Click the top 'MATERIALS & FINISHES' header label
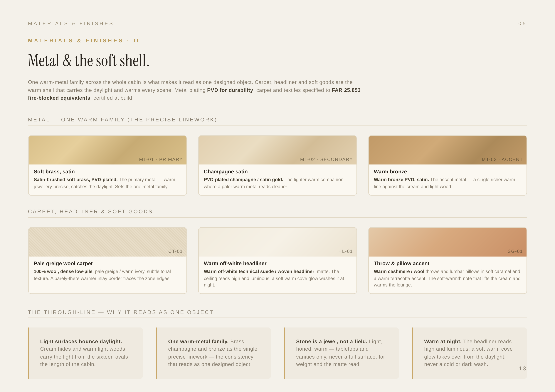Viewport: 555px width, 392px height. tap(71, 23)
